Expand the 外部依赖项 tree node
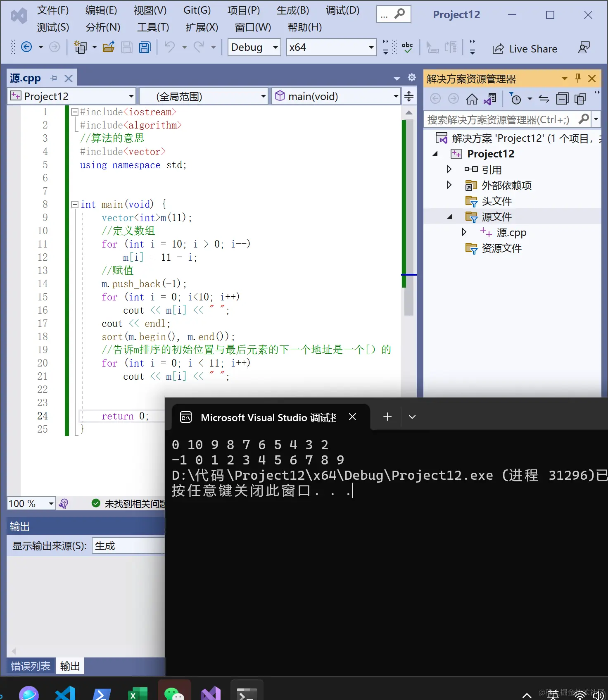 (x=449, y=185)
